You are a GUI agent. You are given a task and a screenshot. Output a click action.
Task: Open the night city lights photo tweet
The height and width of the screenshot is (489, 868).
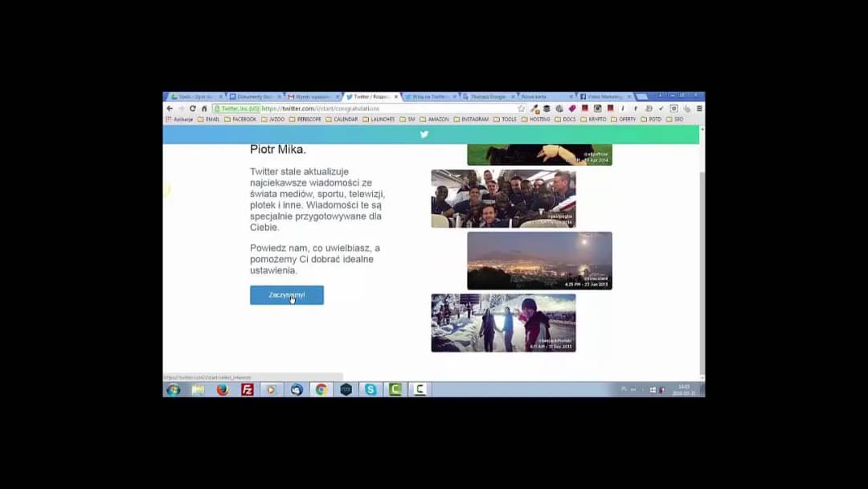point(539,261)
